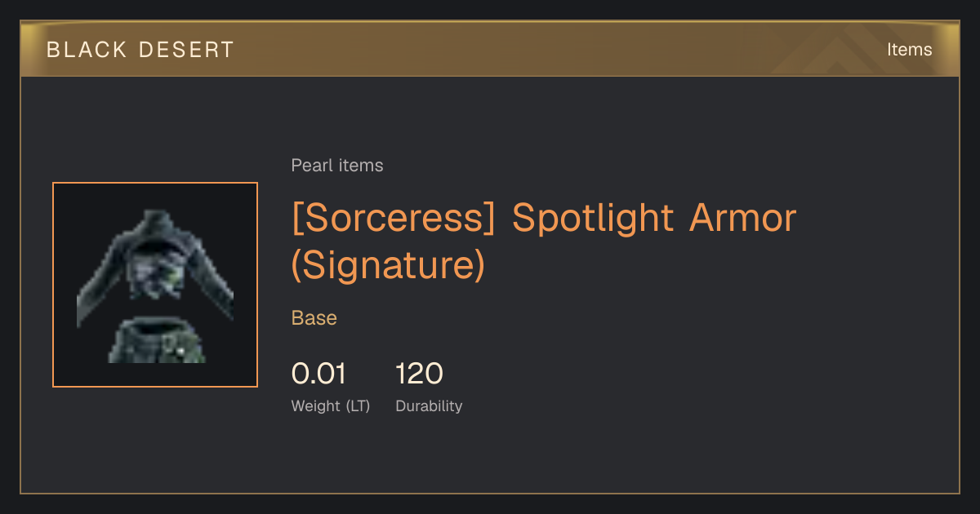The height and width of the screenshot is (514, 980).
Task: Click the skirt piece in the armor icon
Action: (x=157, y=341)
